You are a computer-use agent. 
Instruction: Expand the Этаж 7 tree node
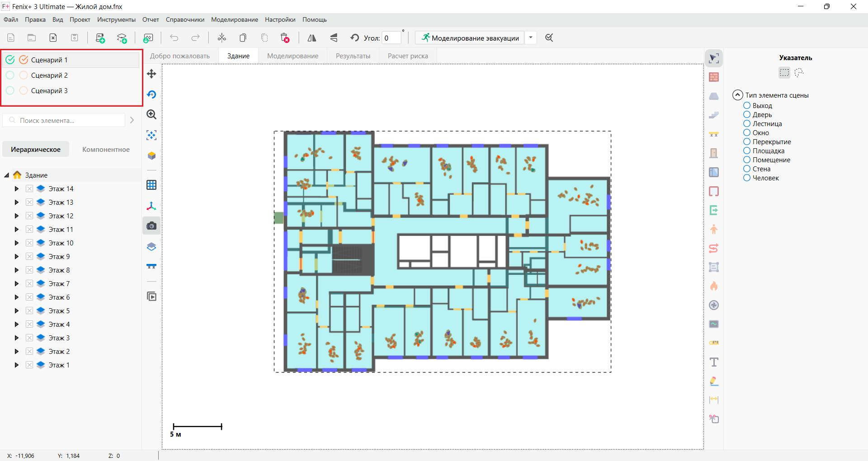[17, 283]
